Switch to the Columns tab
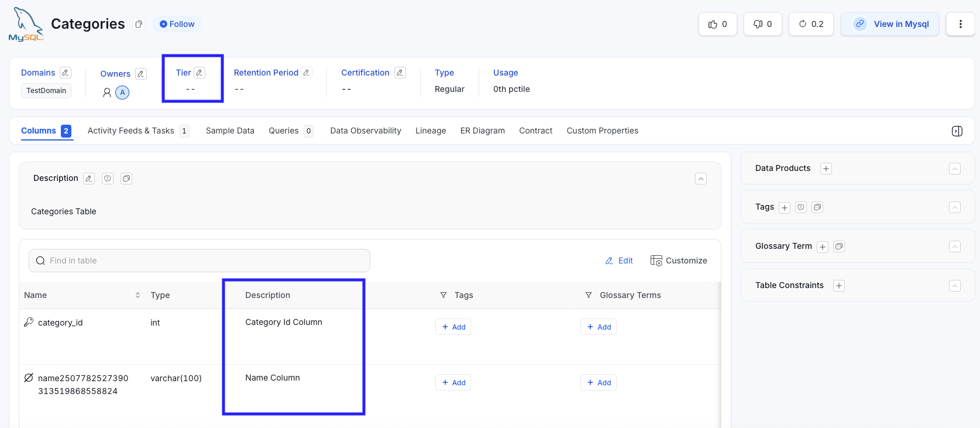The image size is (980, 428). pyautogui.click(x=46, y=131)
